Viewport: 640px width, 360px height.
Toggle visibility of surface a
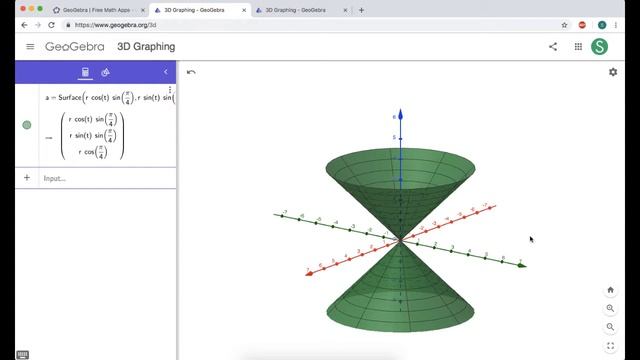(27, 125)
